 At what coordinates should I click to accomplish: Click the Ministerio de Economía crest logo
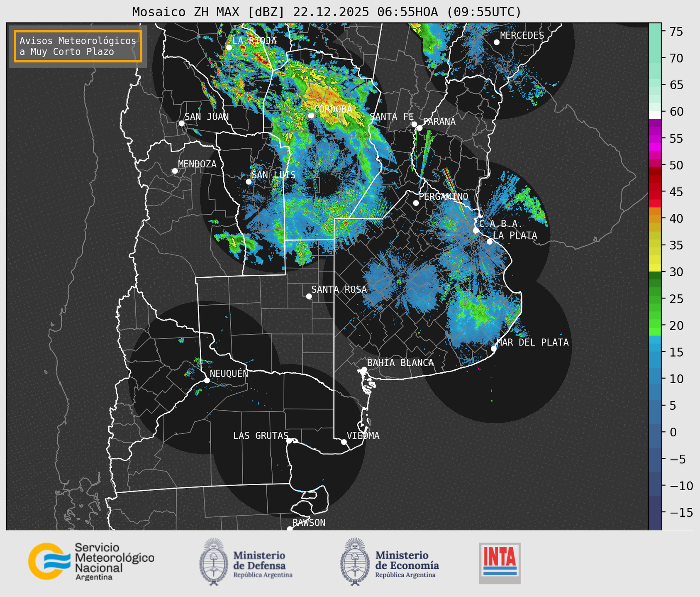tap(355, 562)
